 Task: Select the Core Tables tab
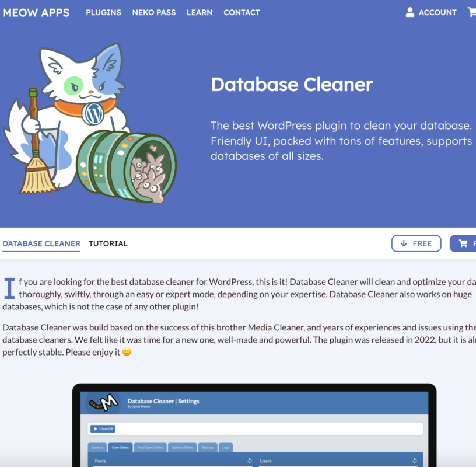[x=121, y=448]
